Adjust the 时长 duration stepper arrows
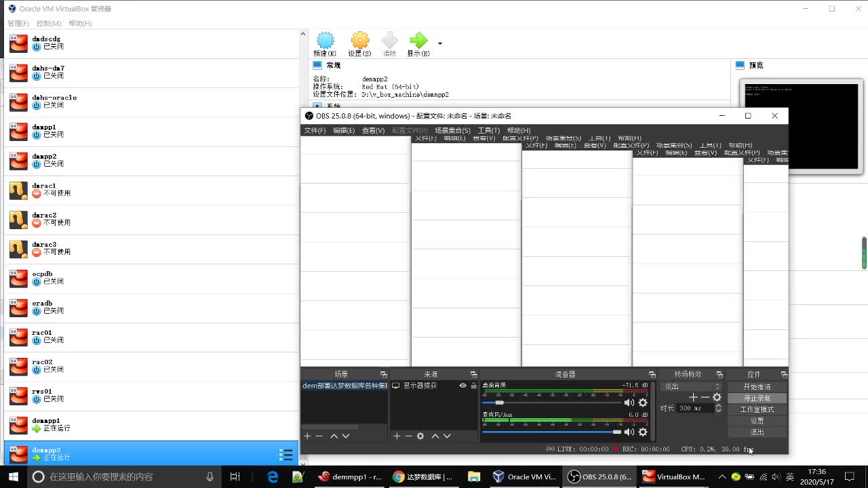 coord(718,408)
